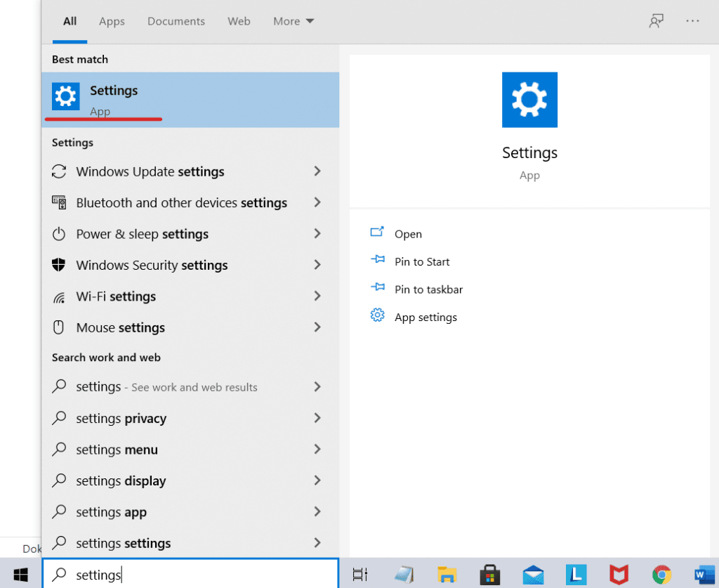Open File Explorer from the taskbar

(447, 574)
